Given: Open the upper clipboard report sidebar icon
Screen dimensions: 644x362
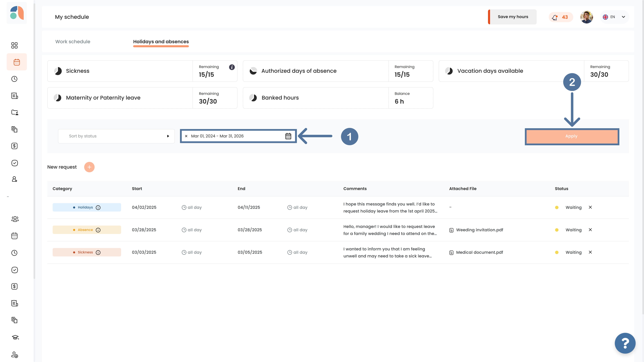Looking at the screenshot, I should tap(14, 96).
